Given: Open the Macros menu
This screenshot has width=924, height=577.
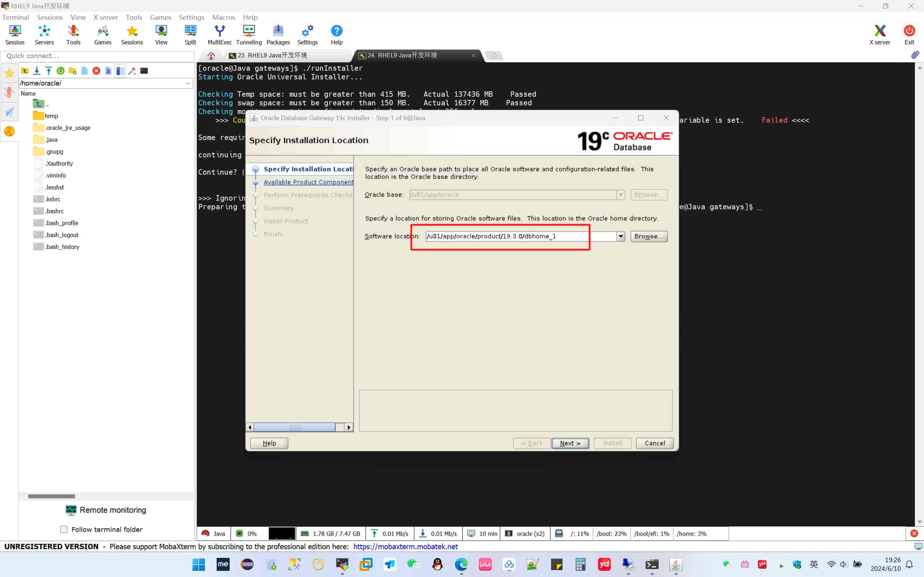Looking at the screenshot, I should tap(224, 17).
